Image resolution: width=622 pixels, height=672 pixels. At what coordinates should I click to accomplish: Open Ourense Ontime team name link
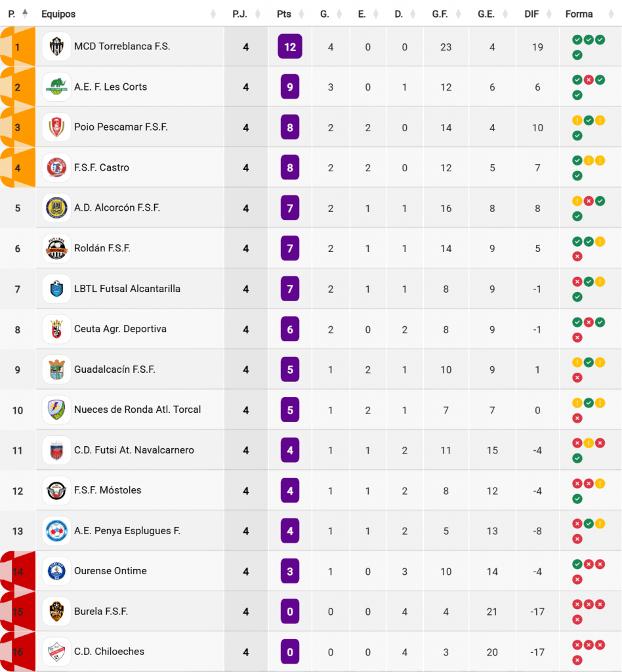(110, 571)
